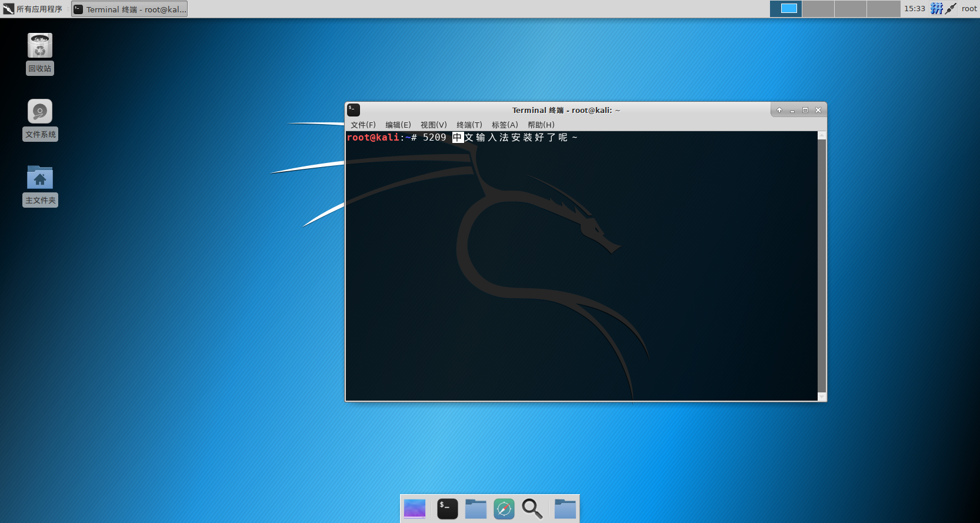
Task: Open the 终端(T) menu
Action: pyautogui.click(x=469, y=125)
